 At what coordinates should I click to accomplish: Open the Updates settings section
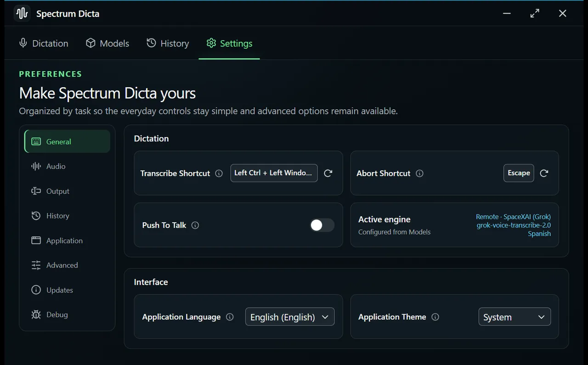67,290
